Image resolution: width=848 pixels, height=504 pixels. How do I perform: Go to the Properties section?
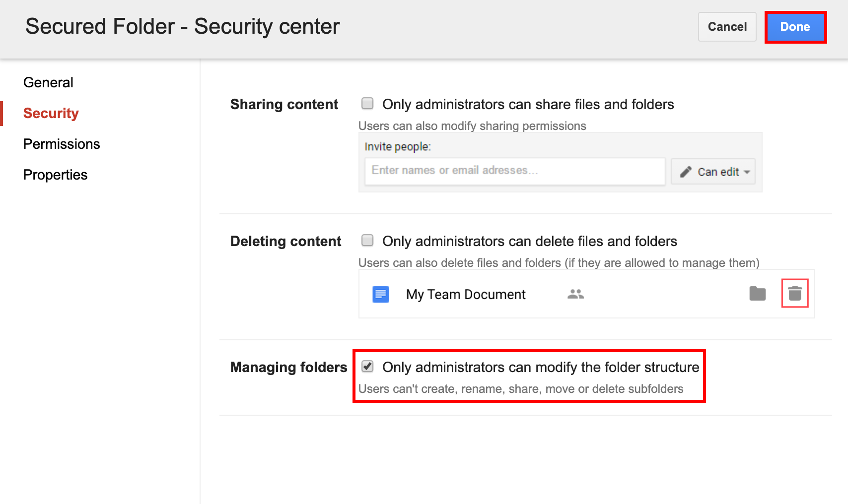(55, 175)
